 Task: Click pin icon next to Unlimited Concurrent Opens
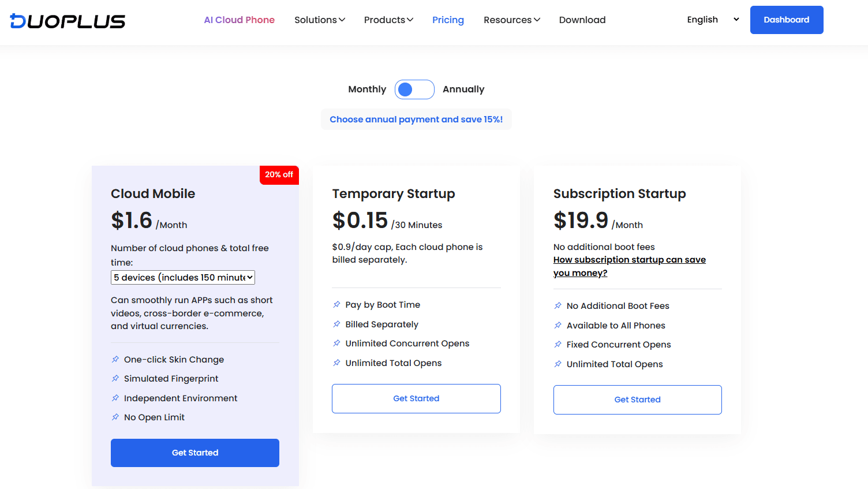336,344
